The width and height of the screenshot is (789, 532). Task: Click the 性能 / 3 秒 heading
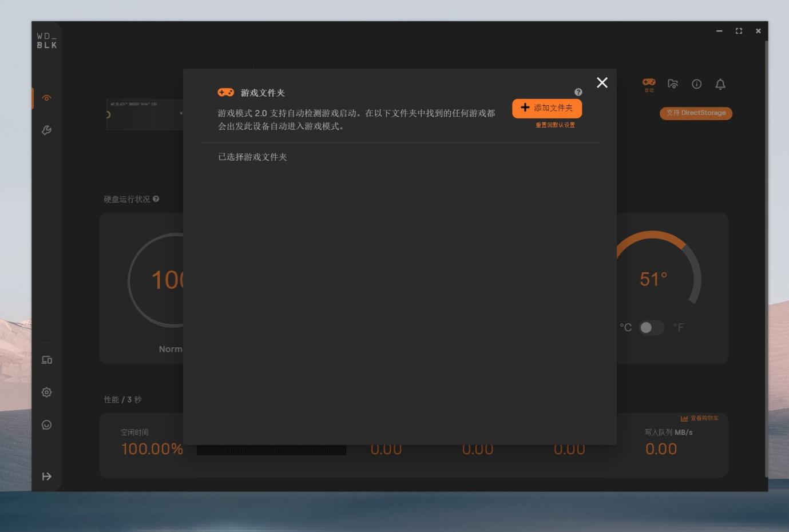coord(122,400)
